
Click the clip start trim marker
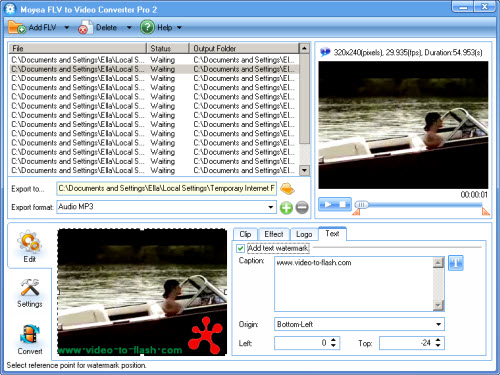(356, 212)
